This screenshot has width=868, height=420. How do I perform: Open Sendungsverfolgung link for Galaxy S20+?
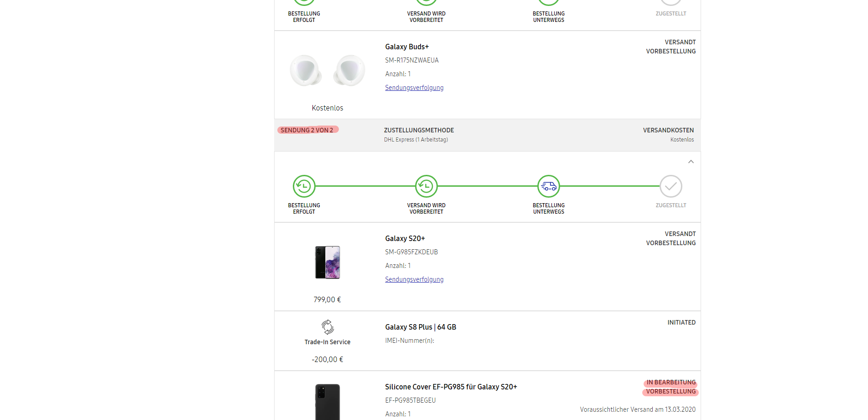tap(414, 279)
